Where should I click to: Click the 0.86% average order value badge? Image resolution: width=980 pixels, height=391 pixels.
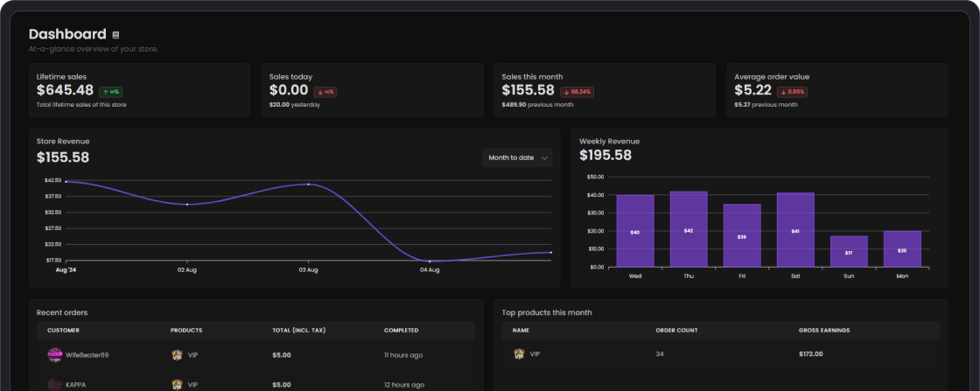point(793,92)
